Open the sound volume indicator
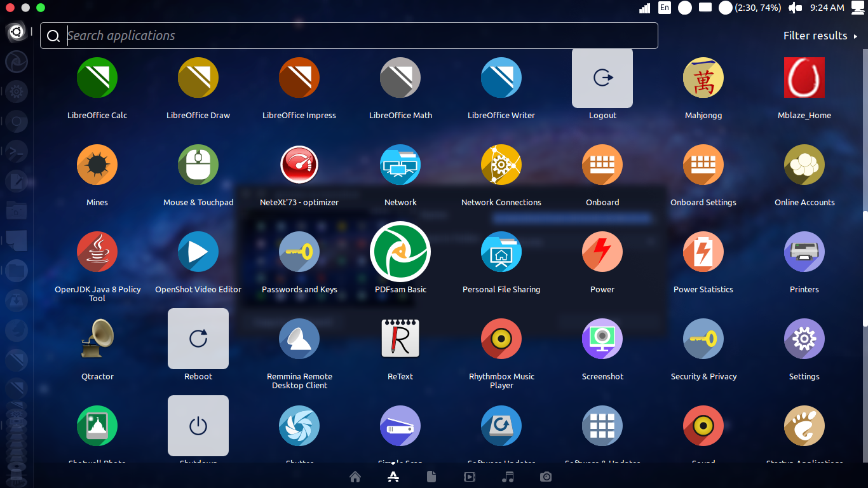This screenshot has width=868, height=488. (796, 8)
